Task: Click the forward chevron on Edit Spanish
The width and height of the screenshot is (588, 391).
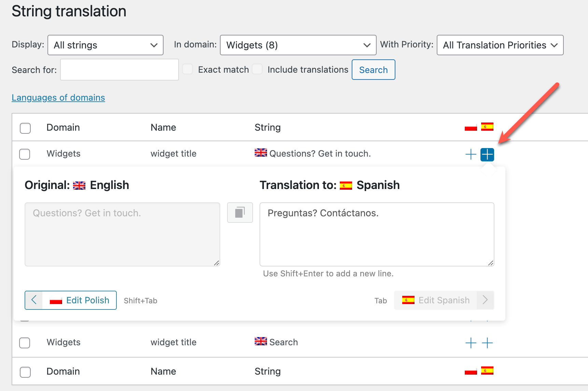Action: (x=485, y=300)
